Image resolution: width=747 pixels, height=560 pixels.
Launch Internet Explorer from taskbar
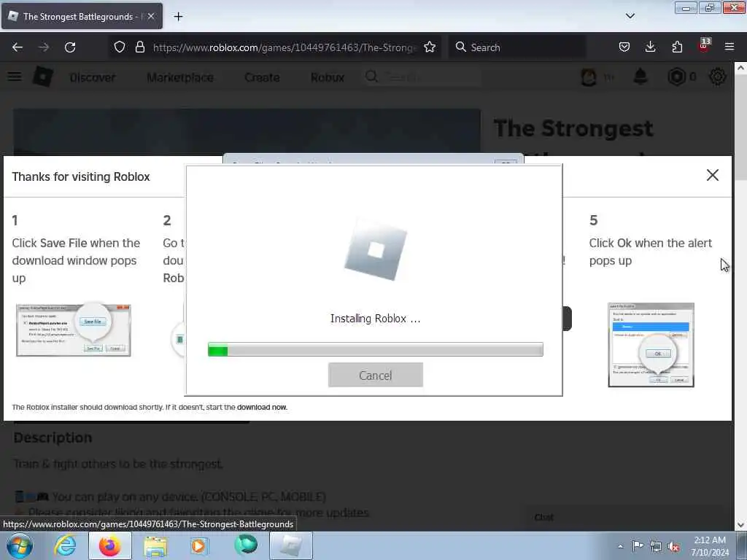click(x=65, y=545)
